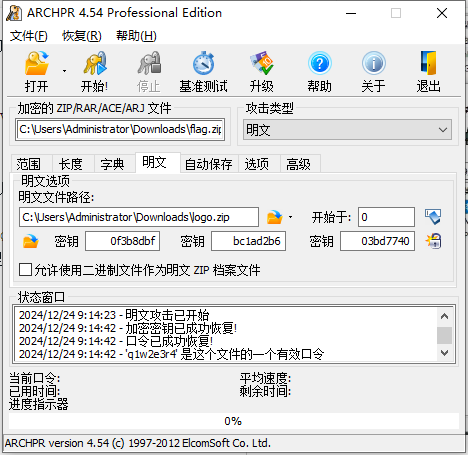Click the 开始于 input field

(386, 217)
